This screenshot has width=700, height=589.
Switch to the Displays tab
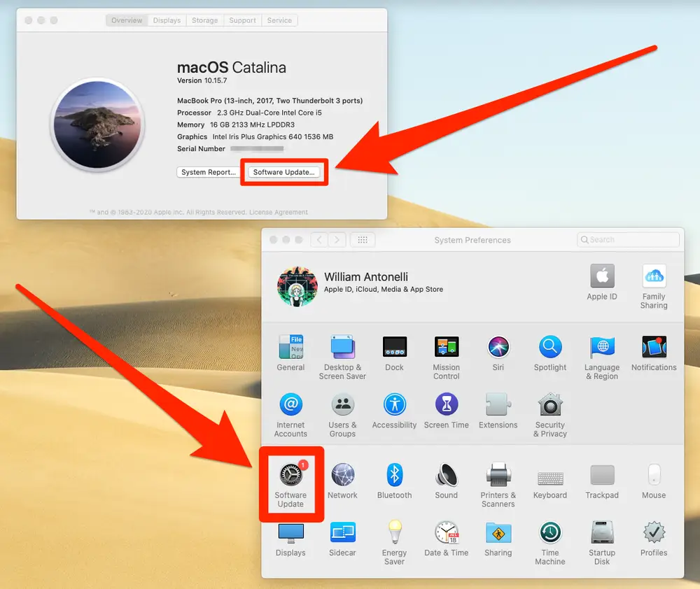(x=167, y=20)
